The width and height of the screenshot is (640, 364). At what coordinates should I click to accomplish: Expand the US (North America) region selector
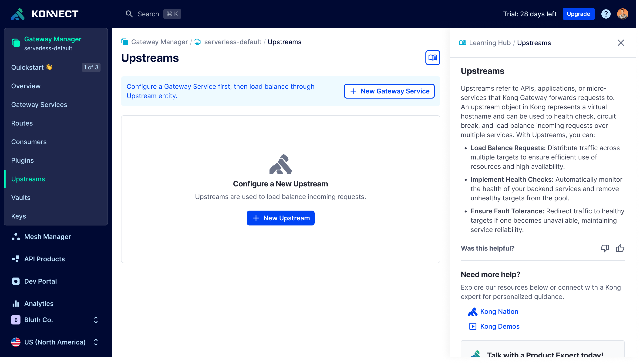(x=55, y=342)
